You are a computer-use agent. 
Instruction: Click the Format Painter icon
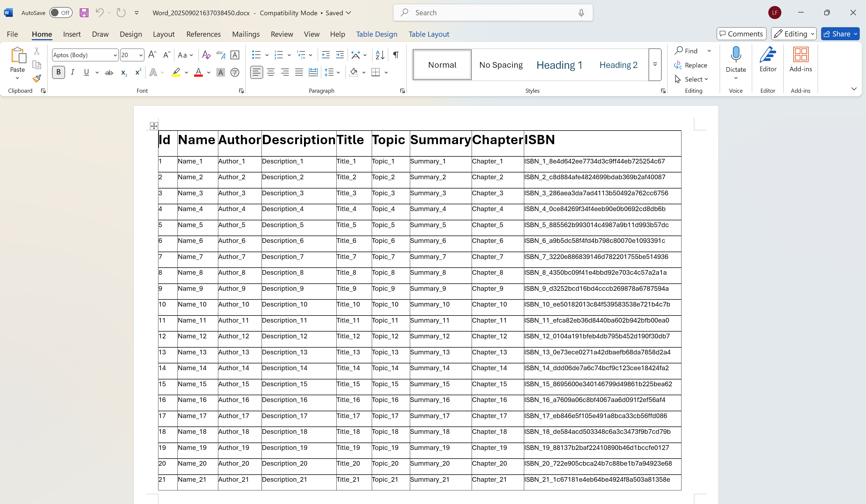pyautogui.click(x=37, y=79)
